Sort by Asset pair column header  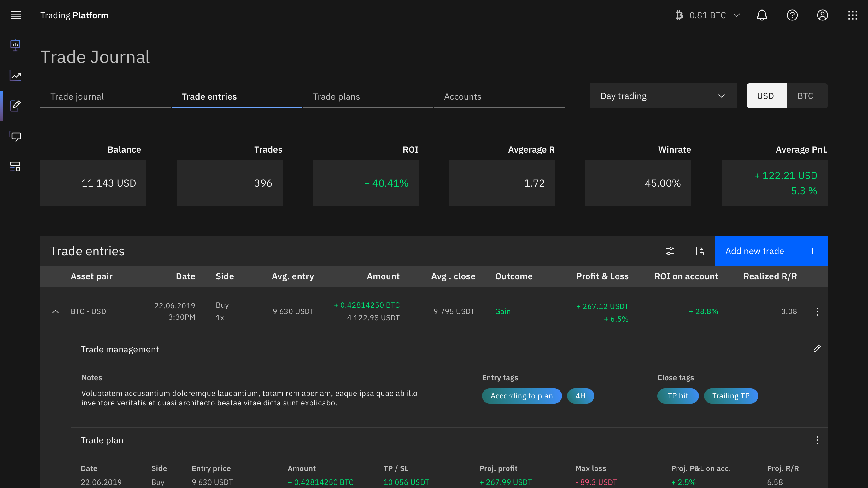click(x=91, y=276)
